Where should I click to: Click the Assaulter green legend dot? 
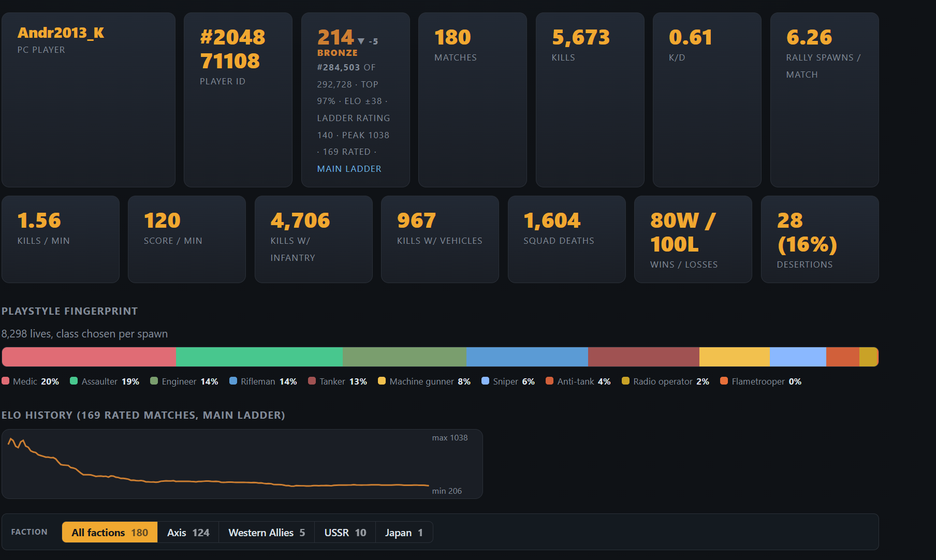tap(74, 381)
